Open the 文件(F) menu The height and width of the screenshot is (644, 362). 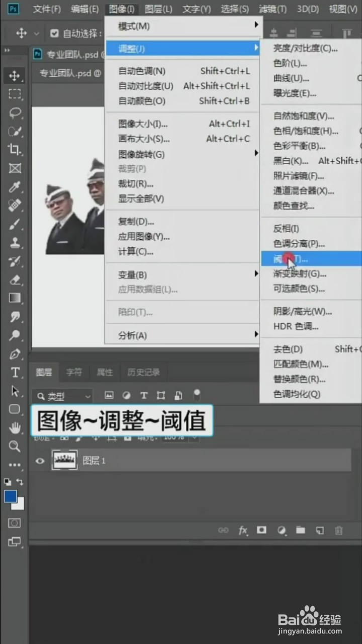[x=47, y=9]
